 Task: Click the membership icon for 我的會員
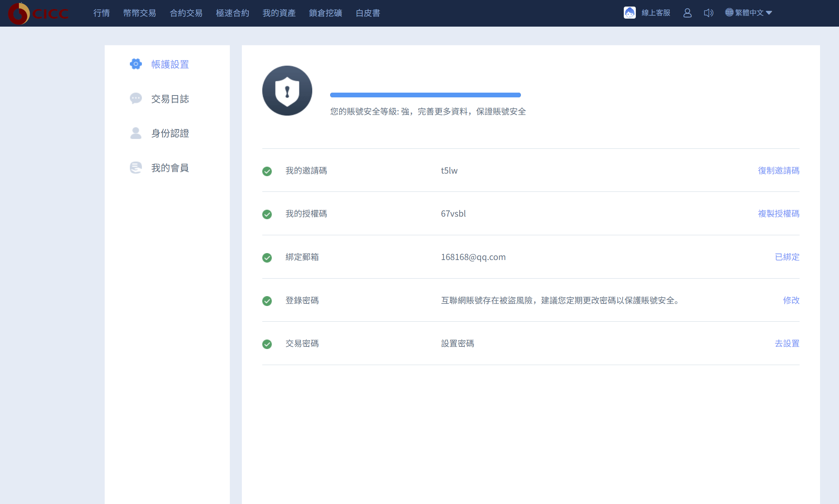pos(136,168)
